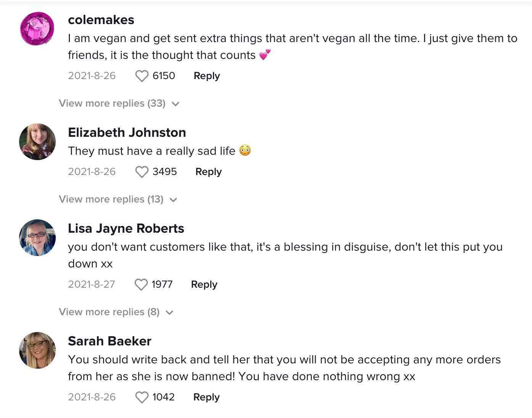Reply to Lisa Jayne Roberts

tap(204, 285)
